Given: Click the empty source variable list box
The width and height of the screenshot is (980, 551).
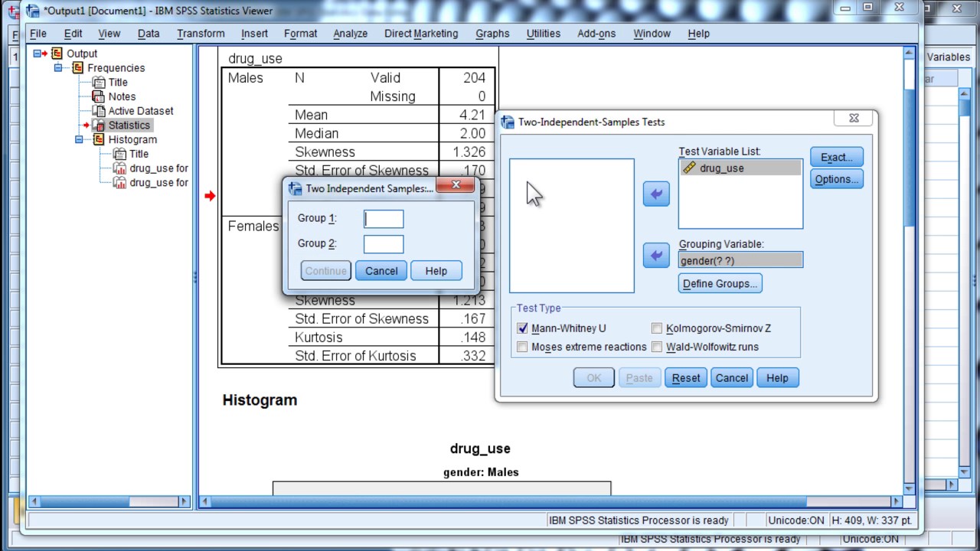Looking at the screenshot, I should [x=572, y=226].
